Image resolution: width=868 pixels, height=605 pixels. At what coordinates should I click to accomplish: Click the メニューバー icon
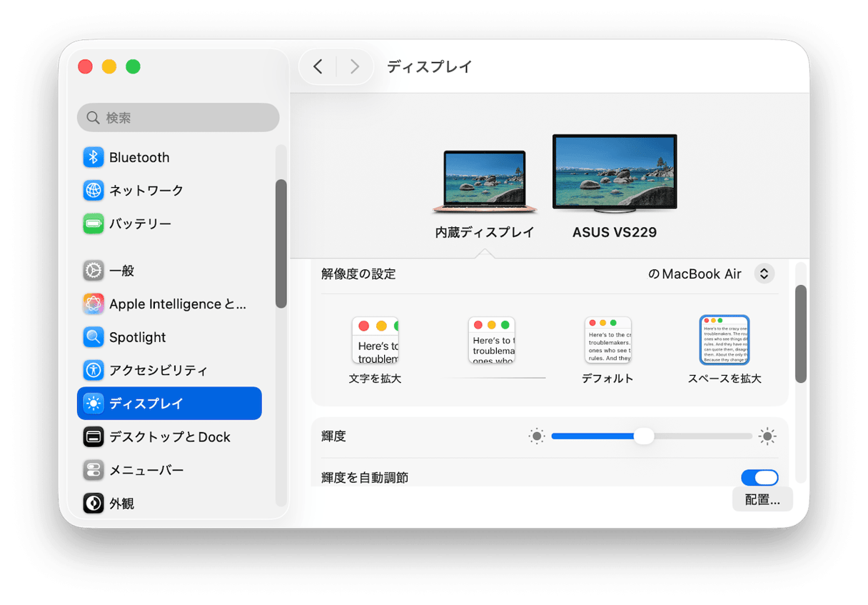tap(94, 470)
